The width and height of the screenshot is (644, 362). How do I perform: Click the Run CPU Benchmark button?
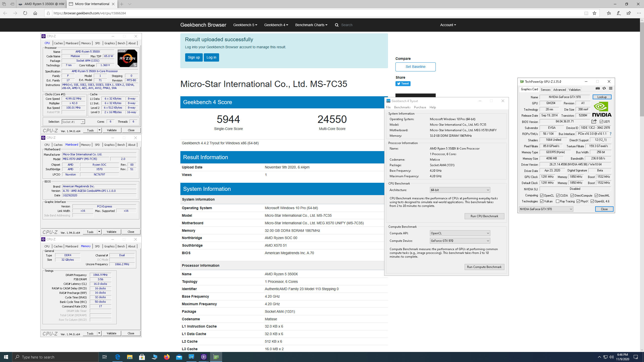484,216
